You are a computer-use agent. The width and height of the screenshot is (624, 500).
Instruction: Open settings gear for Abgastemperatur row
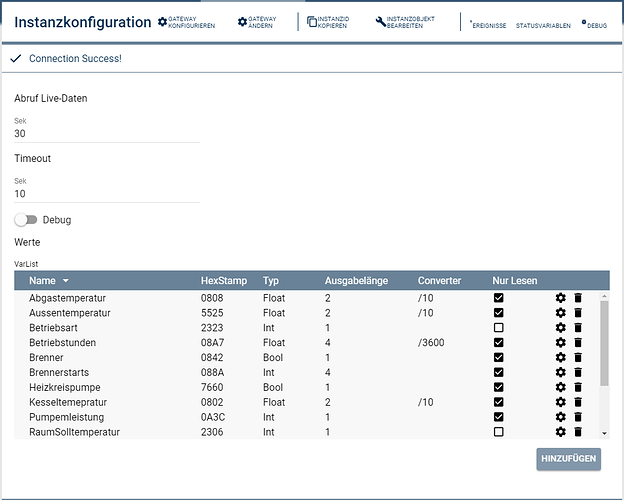pyautogui.click(x=560, y=298)
